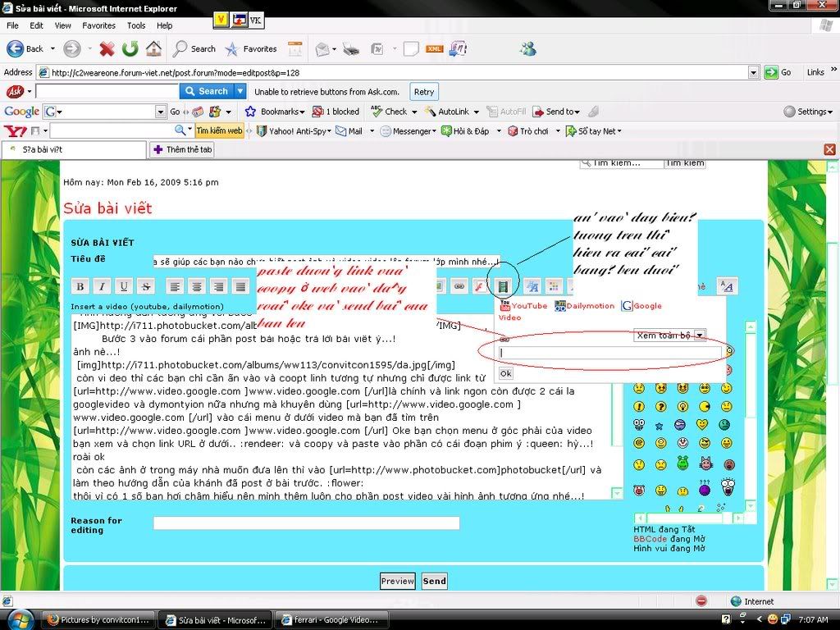Expand AutoLink dropdown in Google toolbar
The width and height of the screenshot is (840, 630).
pos(476,112)
